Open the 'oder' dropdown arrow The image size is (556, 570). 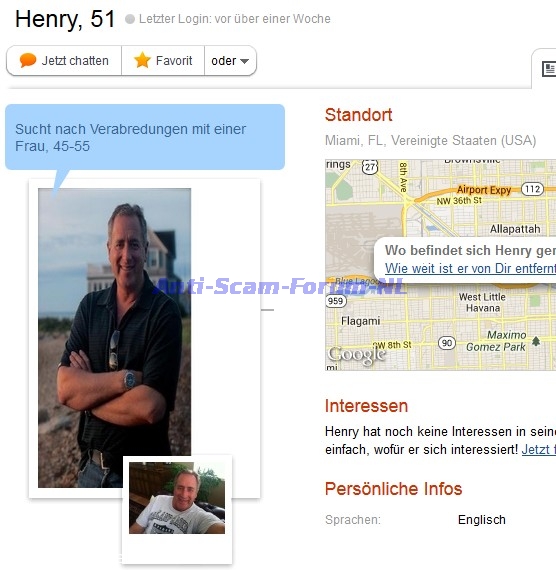[245, 61]
